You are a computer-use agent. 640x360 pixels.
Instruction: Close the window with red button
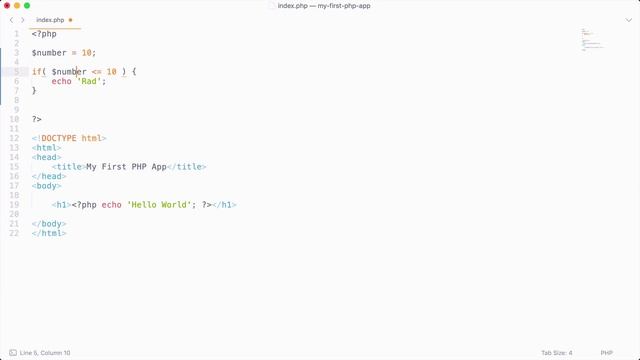click(x=7, y=6)
